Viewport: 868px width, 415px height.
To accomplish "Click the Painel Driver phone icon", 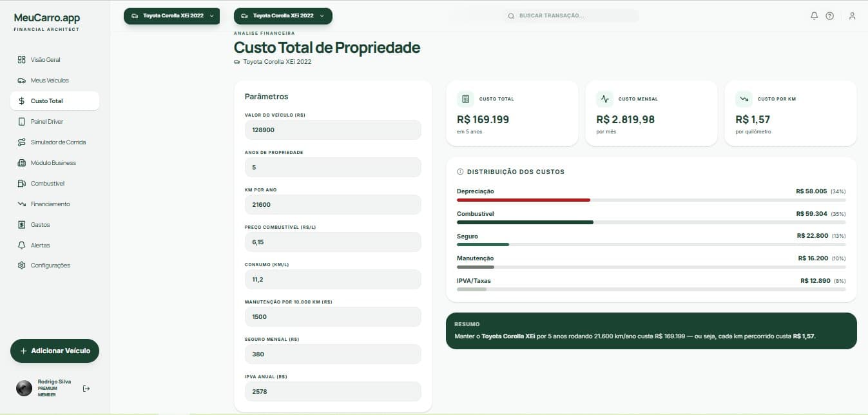I will coord(21,122).
